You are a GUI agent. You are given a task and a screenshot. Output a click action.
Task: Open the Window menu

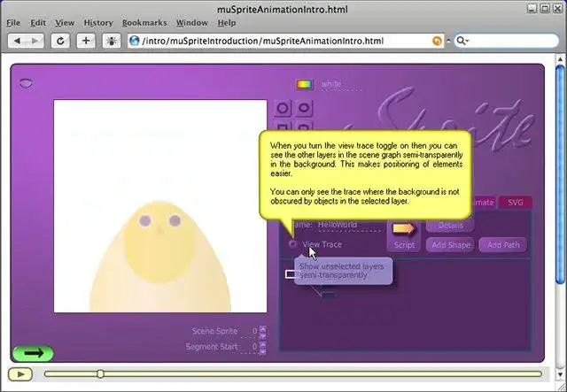(192, 23)
